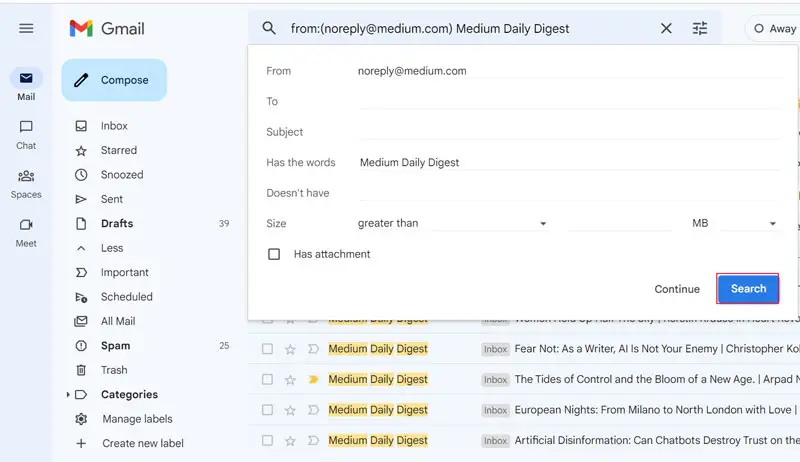This screenshot has width=800, height=462.
Task: Clear the search query with X
Action: click(x=666, y=29)
